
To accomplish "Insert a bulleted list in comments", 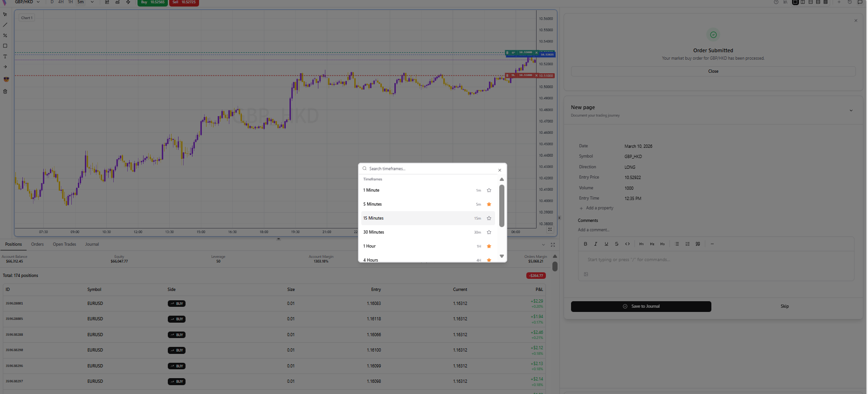I will (x=677, y=244).
